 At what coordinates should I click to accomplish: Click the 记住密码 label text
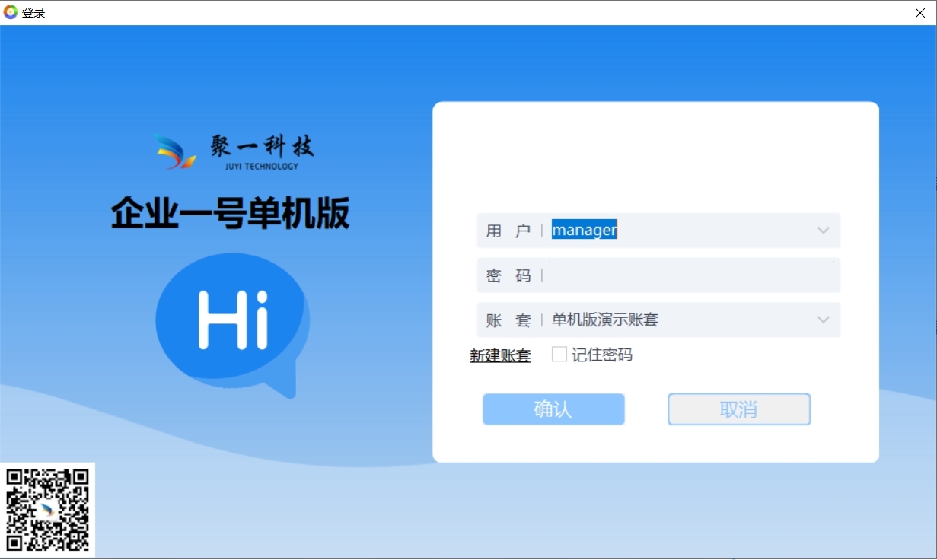(602, 355)
